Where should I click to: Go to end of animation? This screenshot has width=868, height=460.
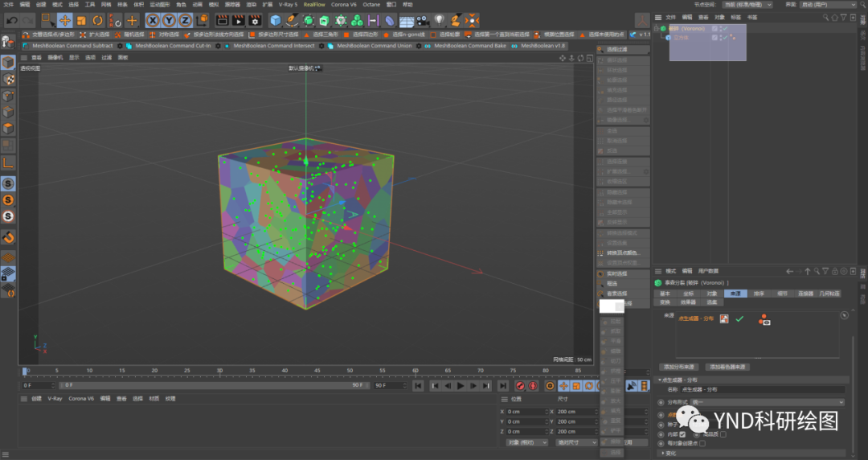pos(502,386)
